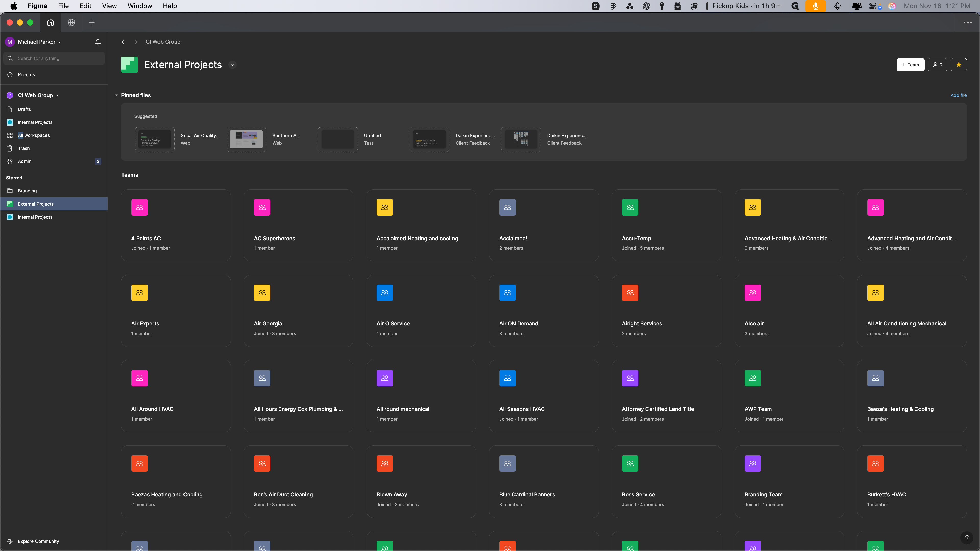Click the members count button showing 0
This screenshot has height=551, width=980.
coord(937,65)
